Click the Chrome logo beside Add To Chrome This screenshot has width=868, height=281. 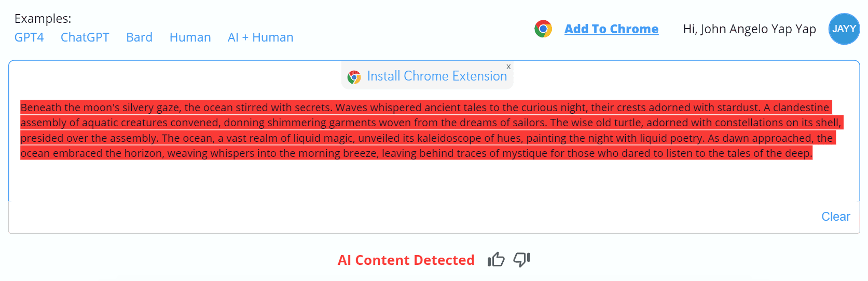[543, 29]
